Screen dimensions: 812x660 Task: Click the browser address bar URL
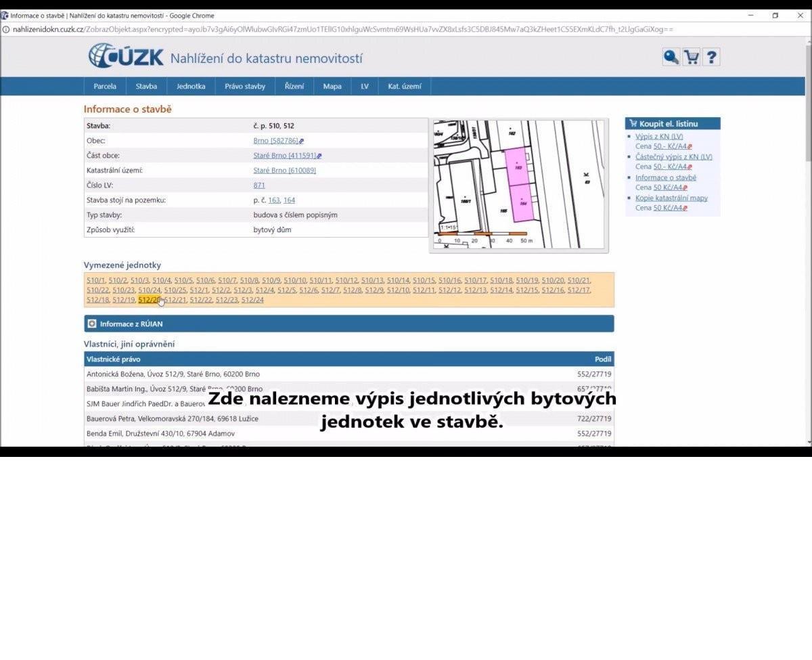pyautogui.click(x=343, y=30)
